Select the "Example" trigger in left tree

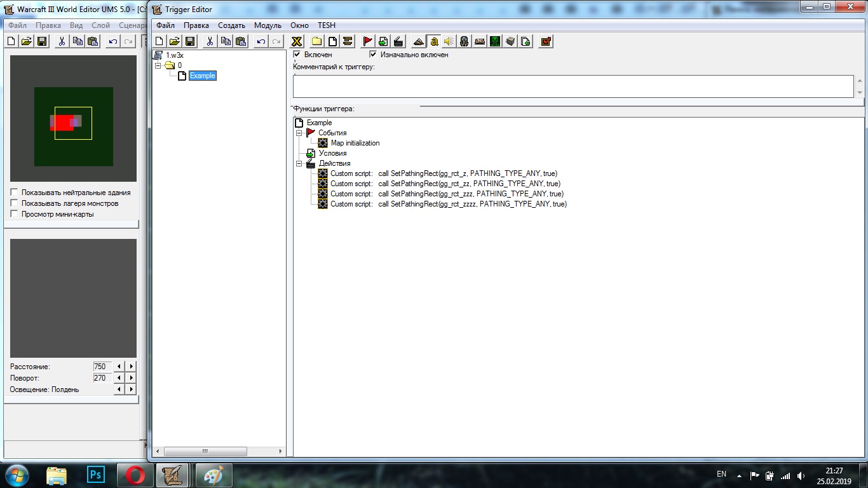pos(203,76)
